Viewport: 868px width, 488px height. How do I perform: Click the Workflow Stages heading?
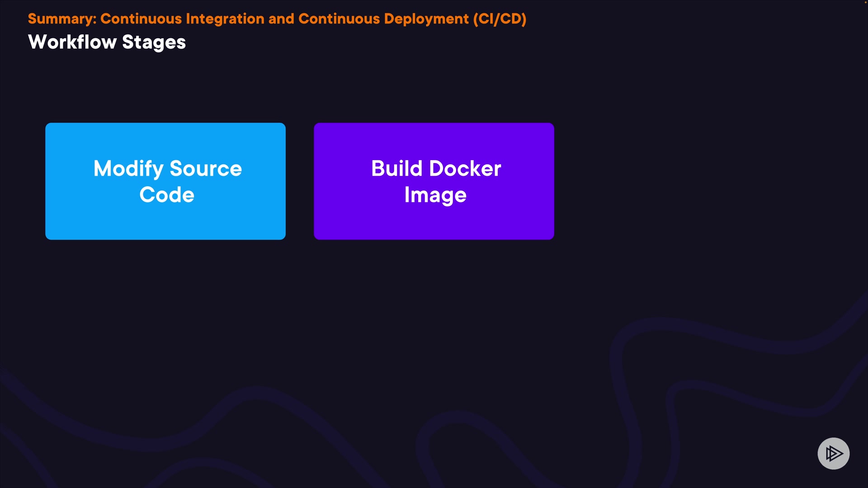tap(107, 42)
